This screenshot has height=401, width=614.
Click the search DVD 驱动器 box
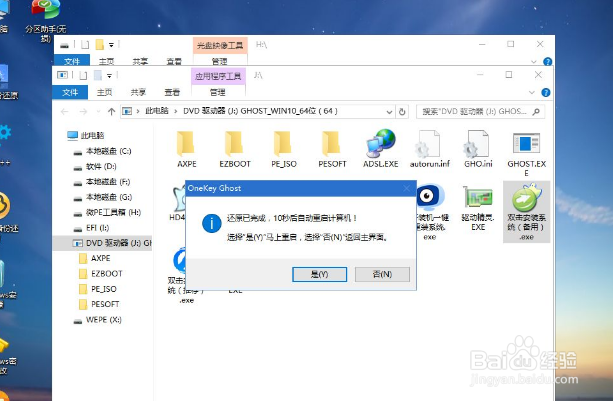(480, 112)
